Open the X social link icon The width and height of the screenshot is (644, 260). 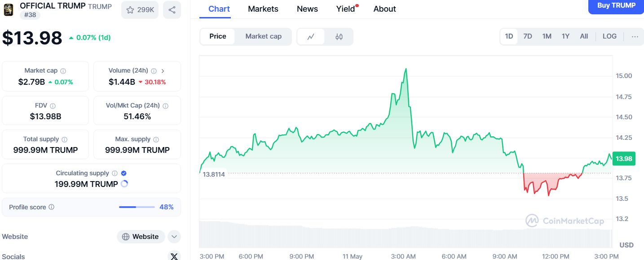pos(174,256)
